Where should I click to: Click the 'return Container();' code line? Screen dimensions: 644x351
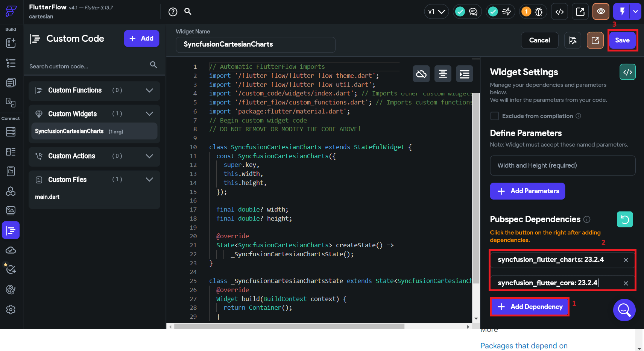coord(258,307)
